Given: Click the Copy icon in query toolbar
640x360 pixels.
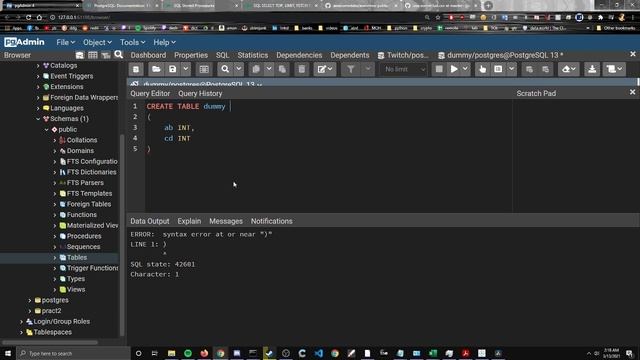Looking at the screenshot, I should [x=256, y=69].
